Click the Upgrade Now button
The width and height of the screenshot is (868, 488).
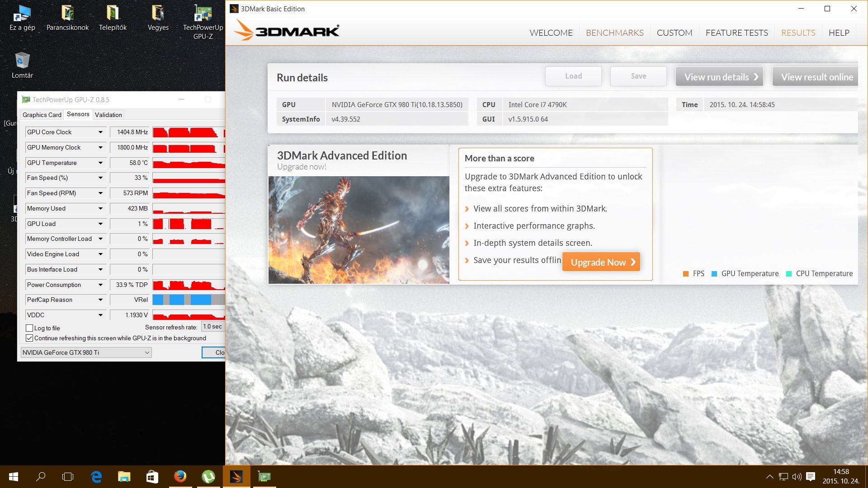(601, 262)
